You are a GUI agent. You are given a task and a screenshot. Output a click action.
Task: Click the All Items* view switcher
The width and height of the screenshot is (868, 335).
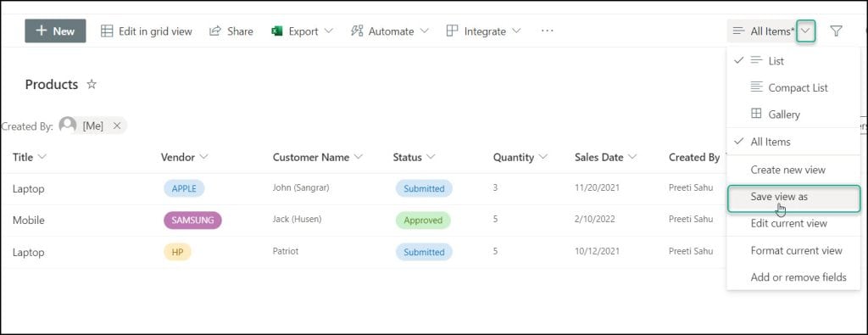(771, 31)
